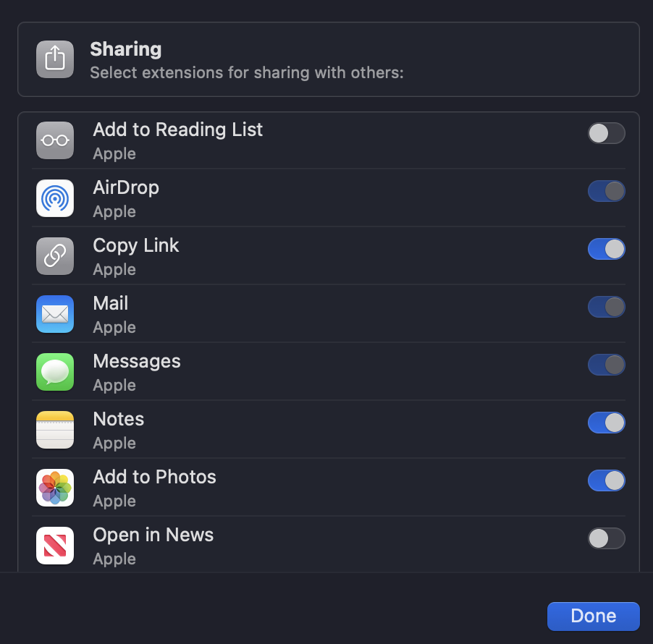This screenshot has width=653, height=644.
Task: Click the Sharing share-arrow icon
Action: [x=55, y=59]
